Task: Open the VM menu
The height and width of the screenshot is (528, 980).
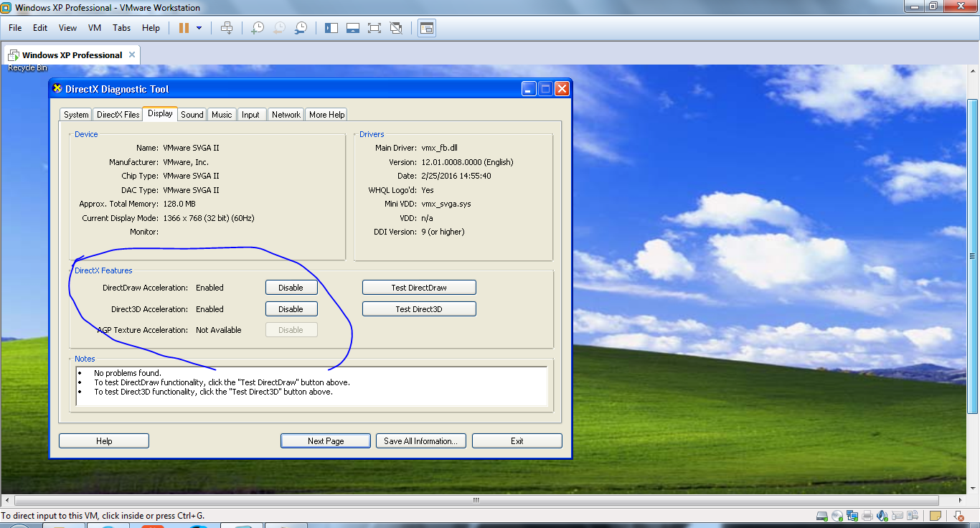Action: point(95,28)
